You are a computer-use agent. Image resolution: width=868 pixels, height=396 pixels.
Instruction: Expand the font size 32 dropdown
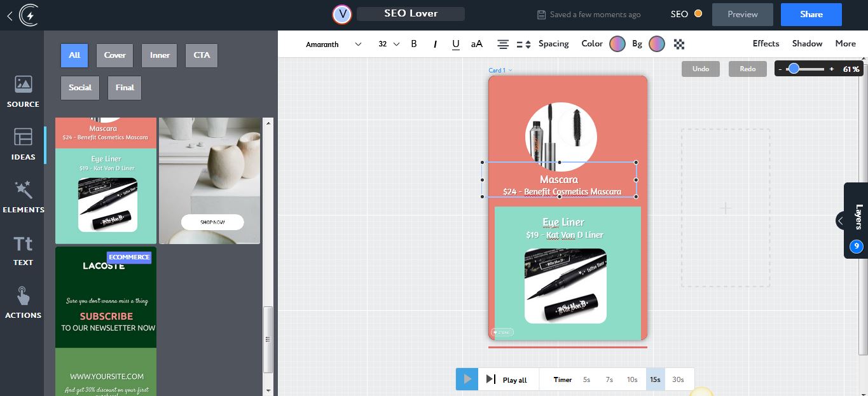(x=389, y=44)
